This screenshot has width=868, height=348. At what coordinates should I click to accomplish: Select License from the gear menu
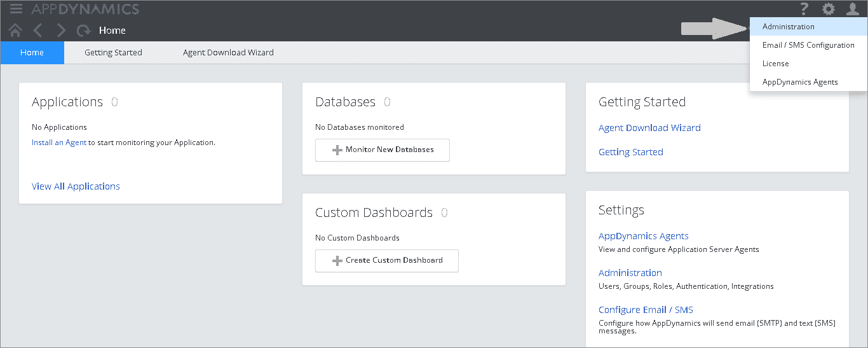click(x=808, y=64)
